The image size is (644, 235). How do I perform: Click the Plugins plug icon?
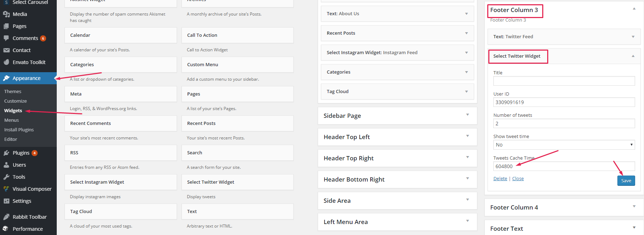point(6,153)
